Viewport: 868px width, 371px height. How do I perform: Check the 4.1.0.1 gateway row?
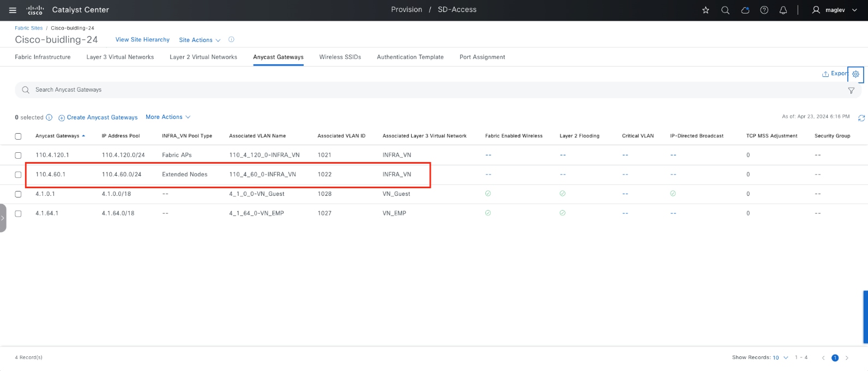(x=18, y=194)
